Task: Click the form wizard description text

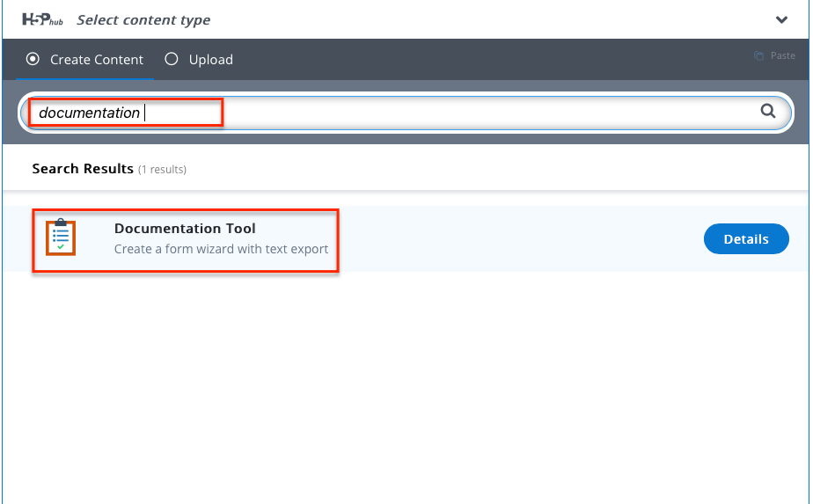Action: [221, 249]
